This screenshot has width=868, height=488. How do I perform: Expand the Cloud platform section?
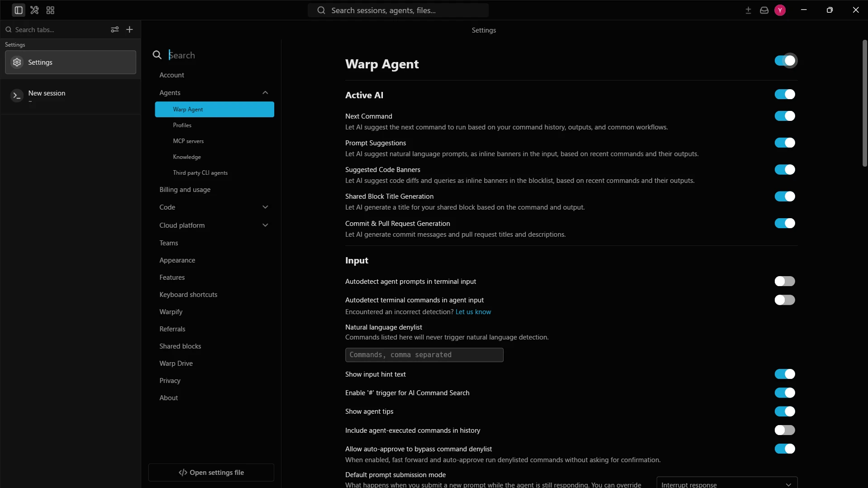[x=265, y=225]
